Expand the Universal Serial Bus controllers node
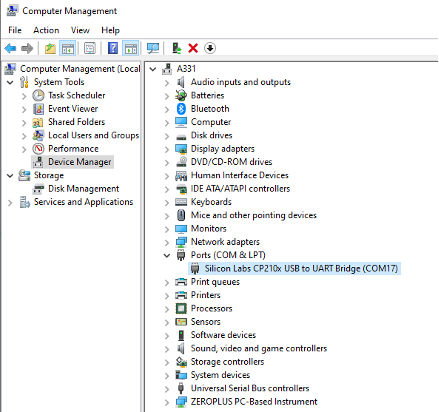The image size is (439, 412). 167,389
